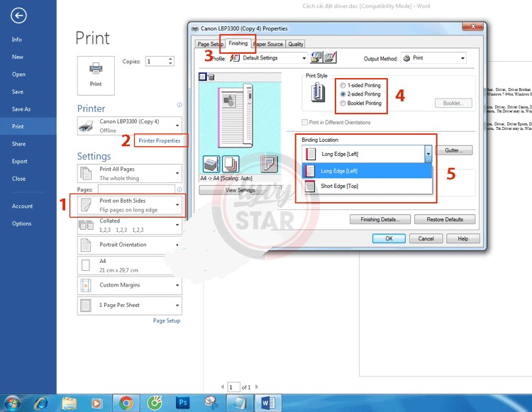Image resolution: width=532 pixels, height=412 pixels.
Task: Open the Share section in the sidebar
Action: coord(18,144)
